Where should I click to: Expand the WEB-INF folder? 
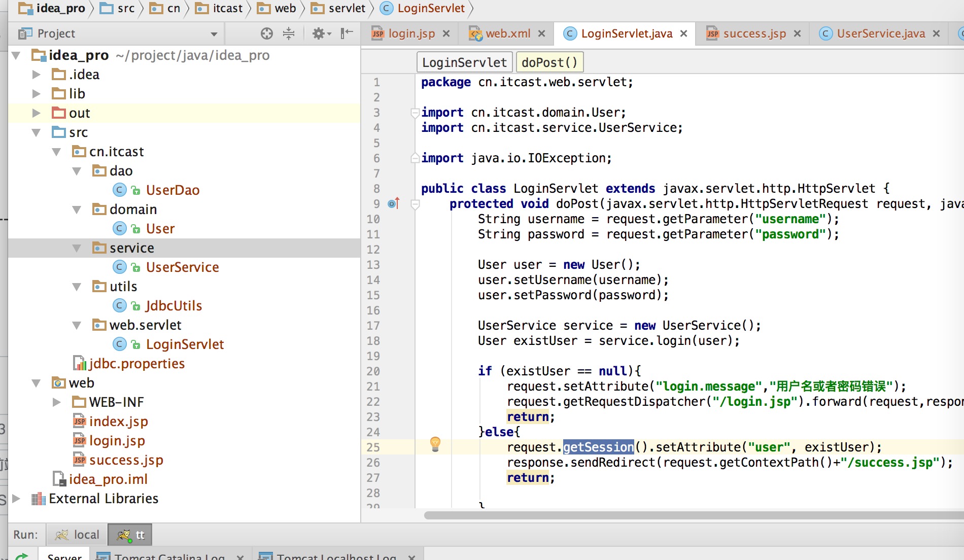tap(56, 402)
